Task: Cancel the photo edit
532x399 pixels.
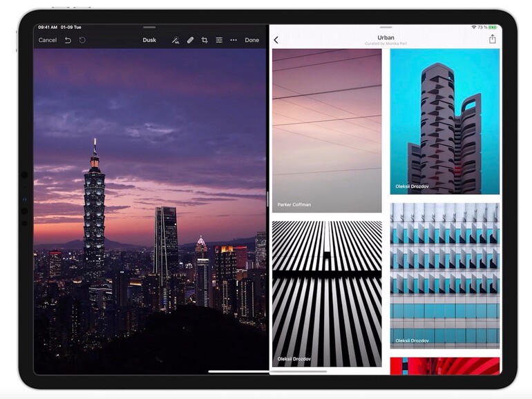Action: tap(48, 40)
